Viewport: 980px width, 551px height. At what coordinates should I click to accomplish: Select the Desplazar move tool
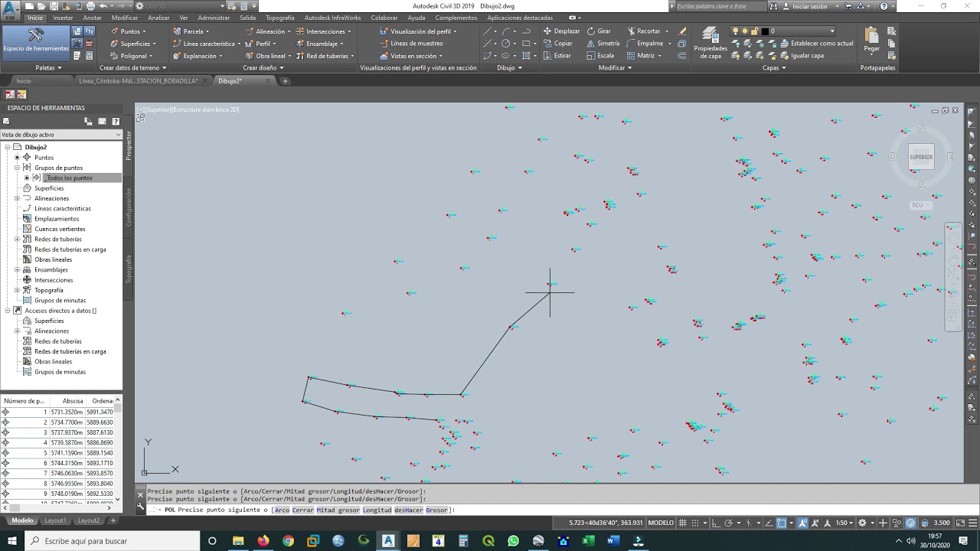(561, 31)
